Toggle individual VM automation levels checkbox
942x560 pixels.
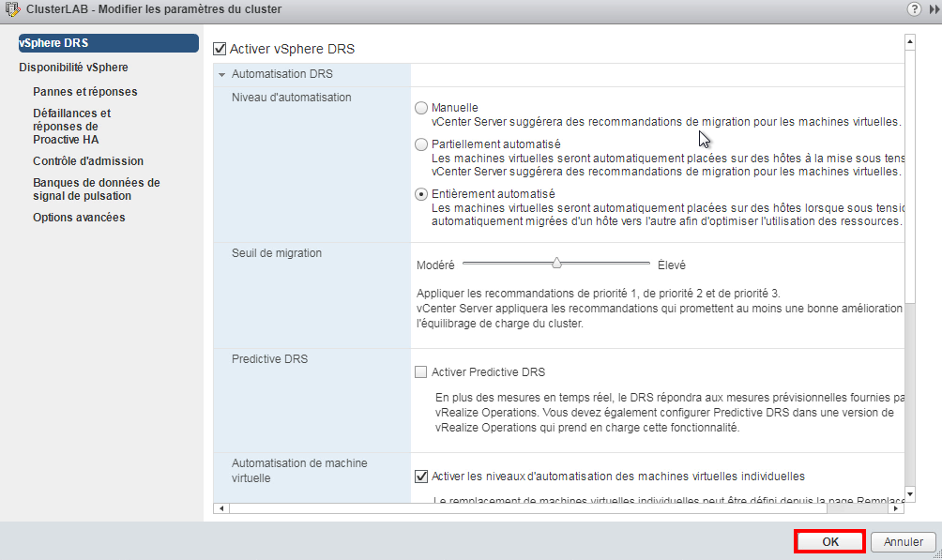click(421, 477)
